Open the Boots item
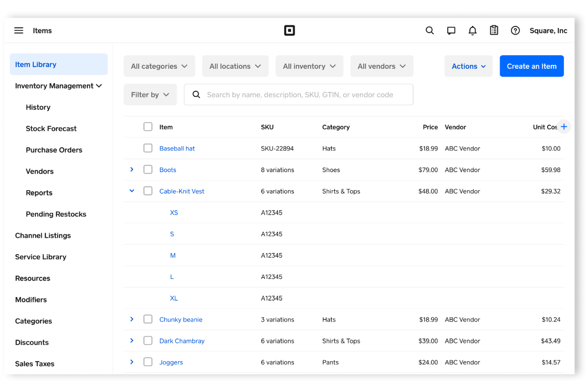Screen dimensions: 588x392 168,170
